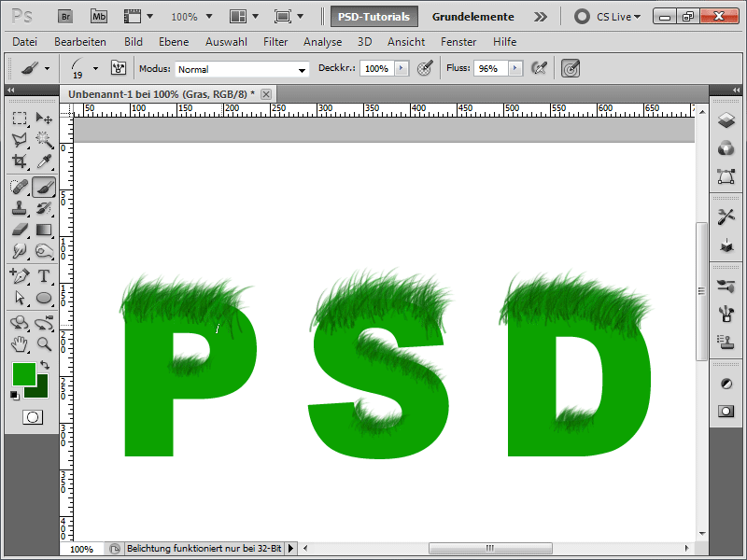Screen dimensions: 747x560
Task: Swap foreground and background colors
Action: tap(45, 365)
